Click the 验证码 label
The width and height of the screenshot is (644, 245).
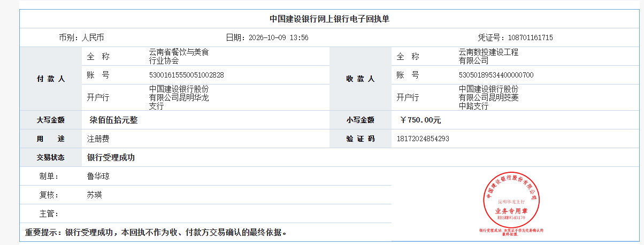tap(361, 139)
